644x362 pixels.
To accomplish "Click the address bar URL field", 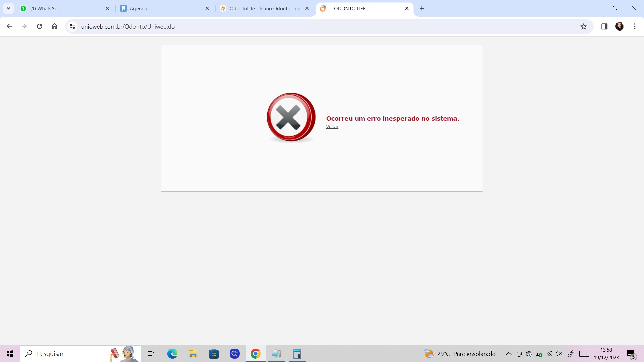I will coord(302,26).
